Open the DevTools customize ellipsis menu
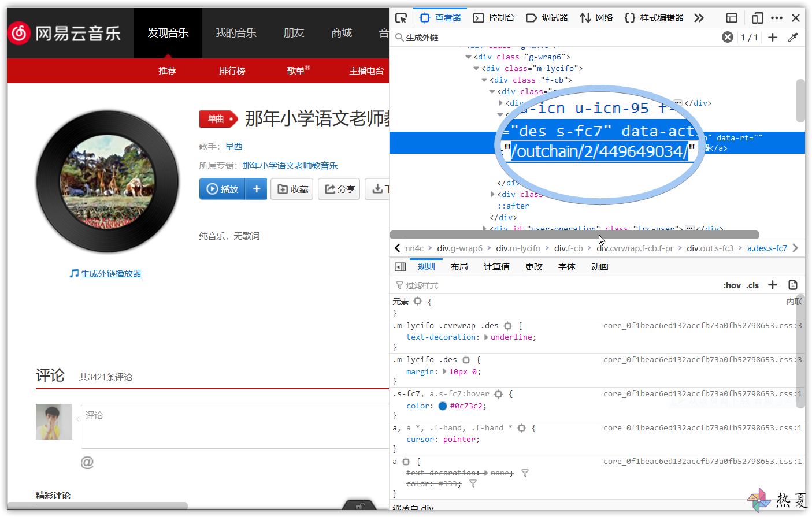 point(777,18)
